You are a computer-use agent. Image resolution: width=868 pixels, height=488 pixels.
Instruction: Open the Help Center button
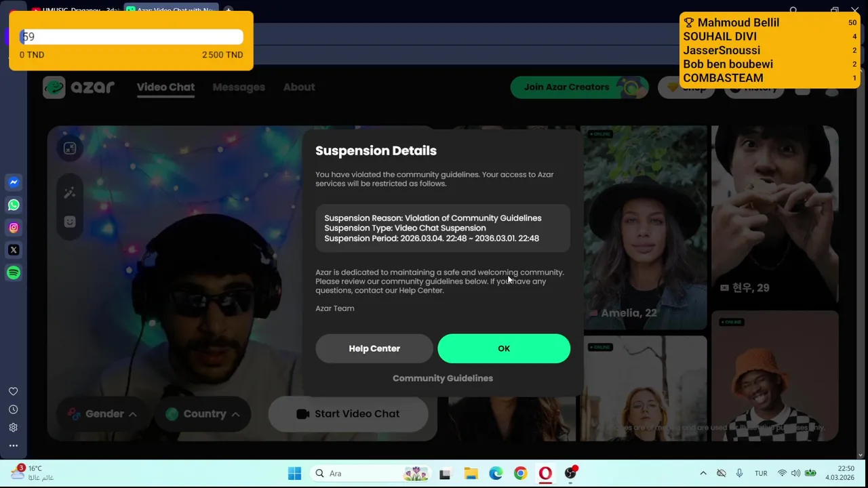(x=374, y=348)
